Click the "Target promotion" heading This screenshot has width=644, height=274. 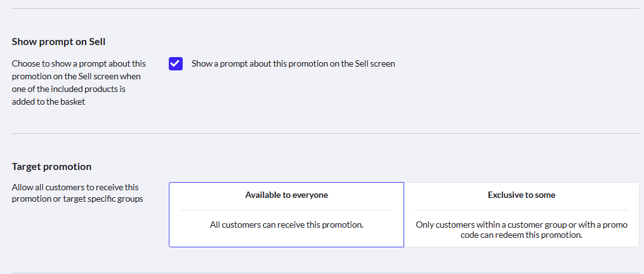[51, 167]
